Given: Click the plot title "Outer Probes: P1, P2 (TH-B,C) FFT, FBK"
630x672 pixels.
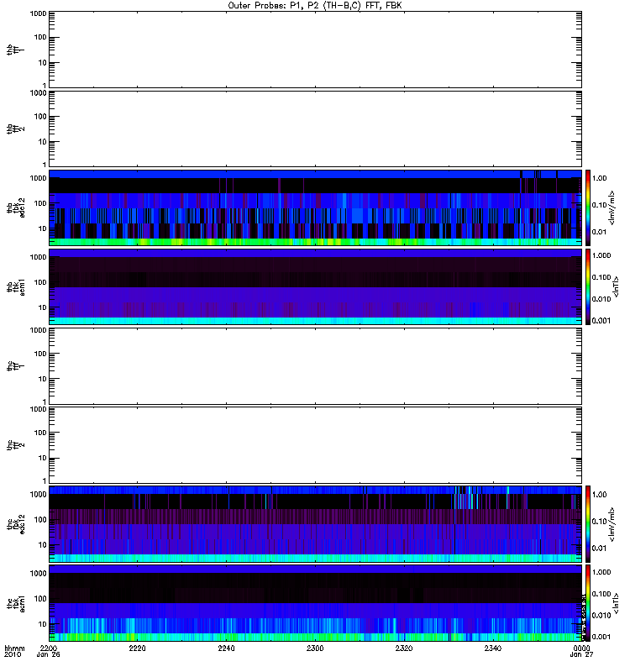Looking at the screenshot, I should [x=315, y=6].
